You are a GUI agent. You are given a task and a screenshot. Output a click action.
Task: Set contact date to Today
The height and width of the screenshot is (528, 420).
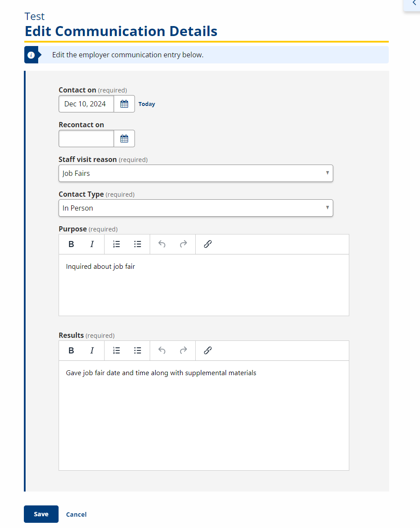[147, 104]
